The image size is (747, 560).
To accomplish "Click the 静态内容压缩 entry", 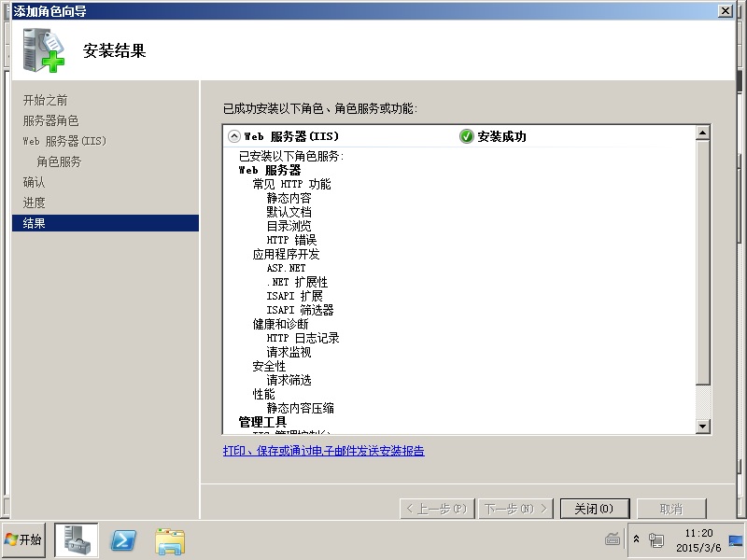I will [x=300, y=408].
